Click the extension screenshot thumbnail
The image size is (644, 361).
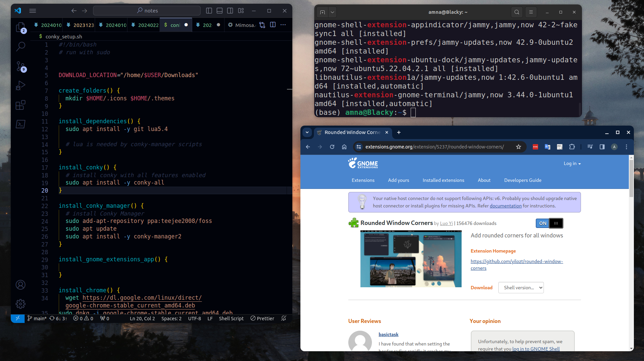[411, 259]
